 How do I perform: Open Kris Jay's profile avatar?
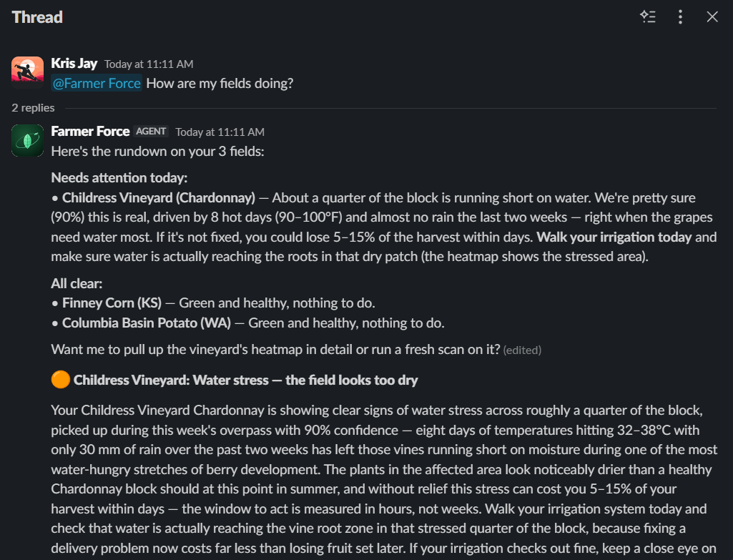click(28, 72)
